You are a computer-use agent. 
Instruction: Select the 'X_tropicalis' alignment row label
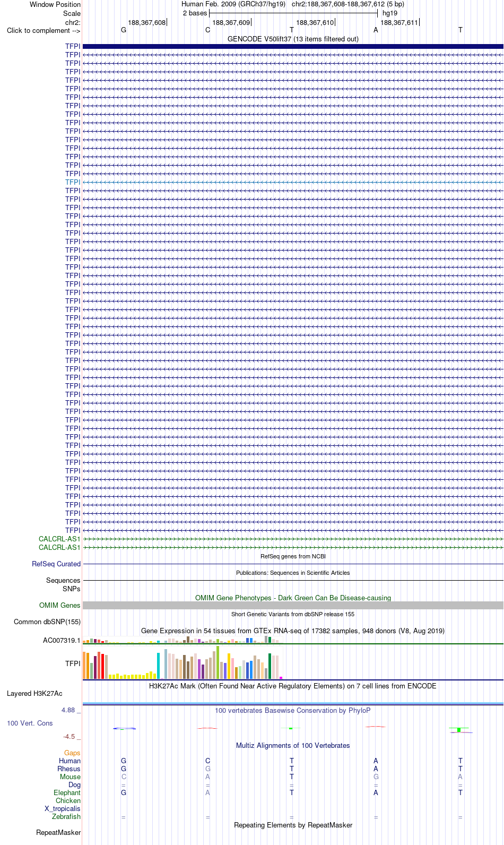pyautogui.click(x=63, y=808)
